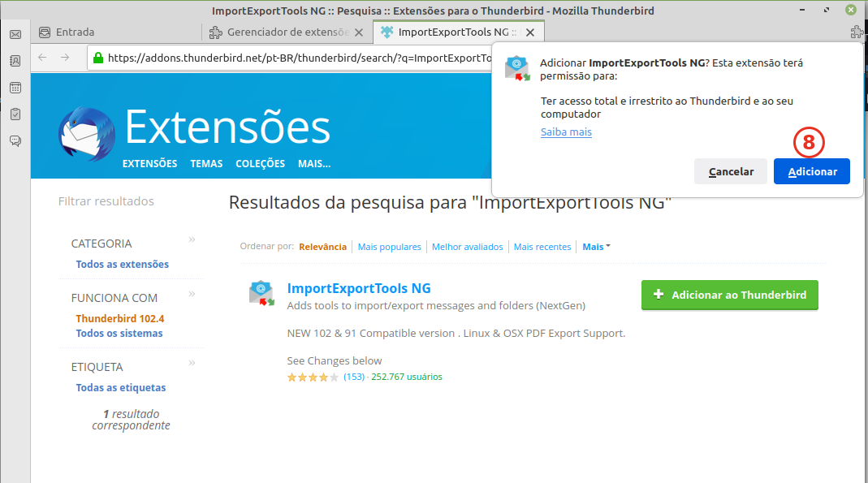Open the EXTENSÕES menu item
Screen dimensions: 868x483
(150, 164)
